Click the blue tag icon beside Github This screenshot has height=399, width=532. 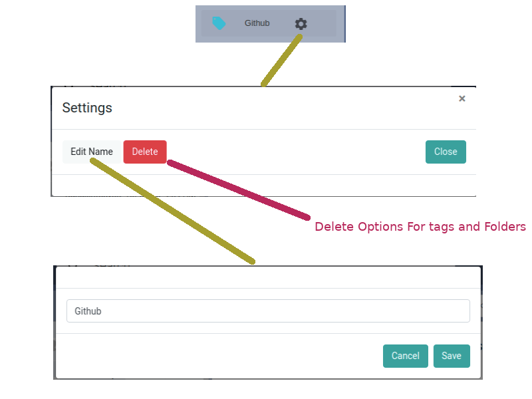point(219,23)
